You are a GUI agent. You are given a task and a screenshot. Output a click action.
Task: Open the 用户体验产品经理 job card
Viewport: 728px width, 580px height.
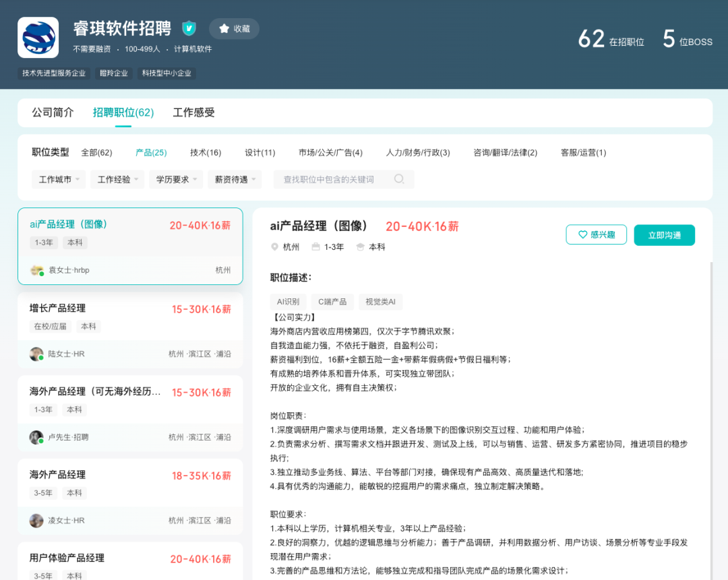(130, 561)
